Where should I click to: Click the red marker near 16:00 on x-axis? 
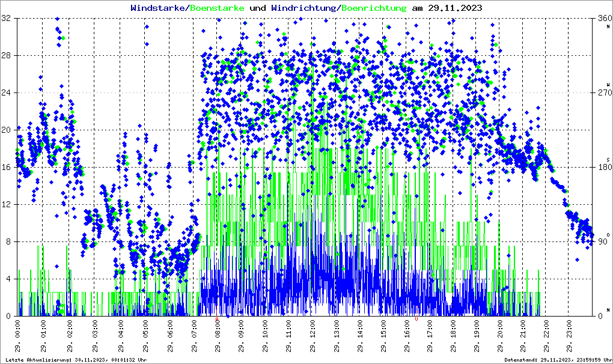416,320
